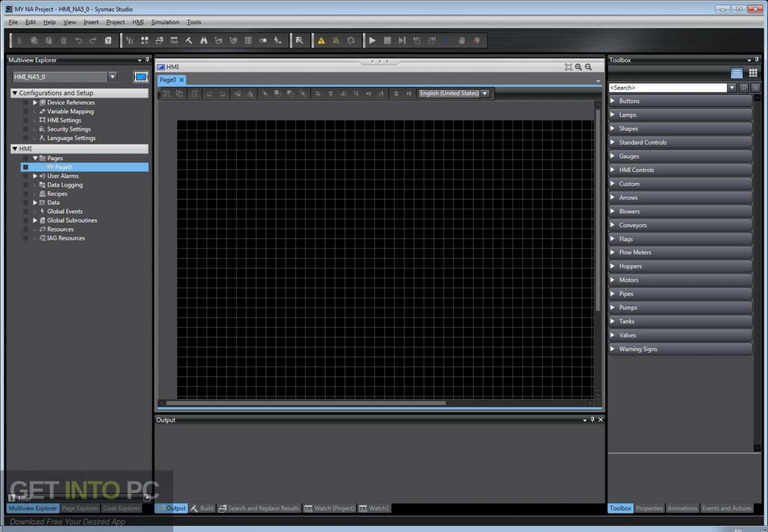Click the yellow warning triangle toolbar icon
768x532 pixels.
[x=322, y=40]
